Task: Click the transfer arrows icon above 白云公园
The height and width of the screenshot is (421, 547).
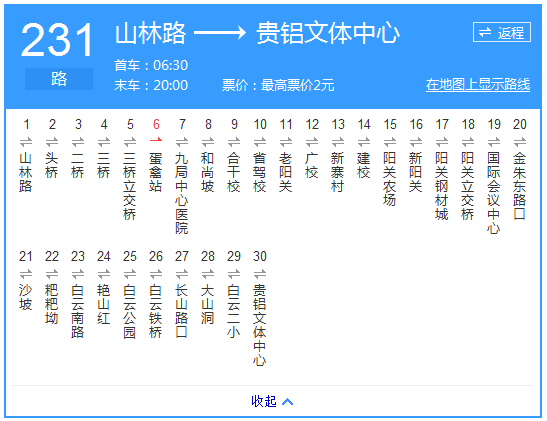Action: click(130, 274)
